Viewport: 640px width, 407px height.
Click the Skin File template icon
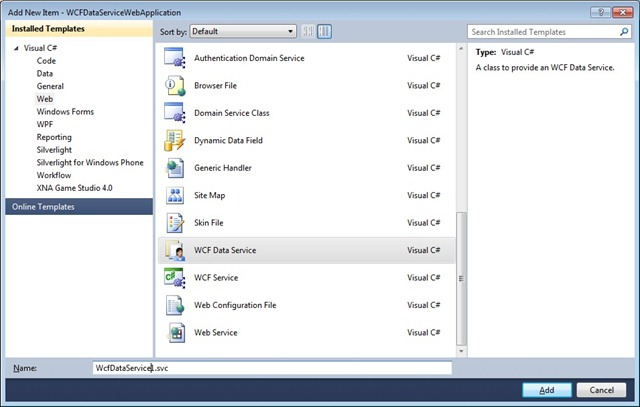(x=175, y=222)
